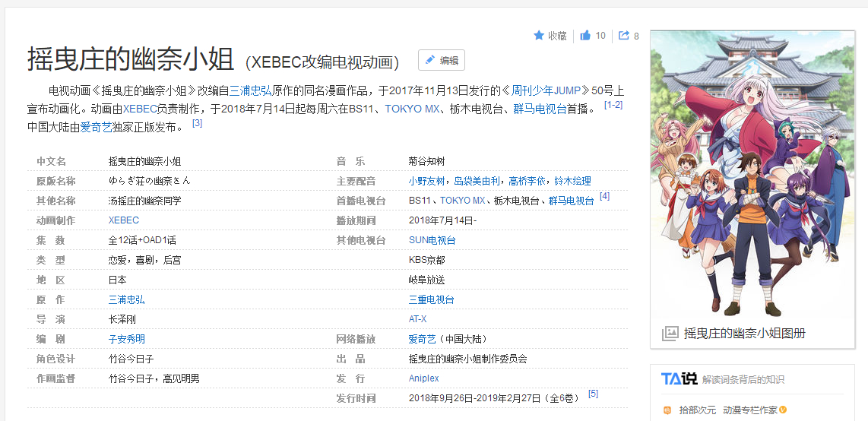
Task: Select the value 恋爱，喜剧，后宫
Action: pos(144,260)
